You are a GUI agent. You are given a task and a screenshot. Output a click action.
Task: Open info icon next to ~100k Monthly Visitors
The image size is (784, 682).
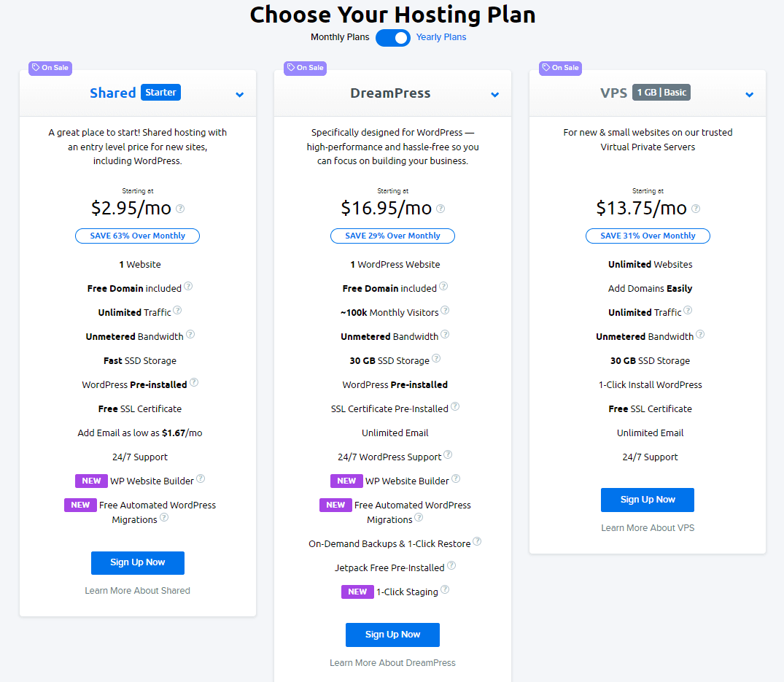445,310
